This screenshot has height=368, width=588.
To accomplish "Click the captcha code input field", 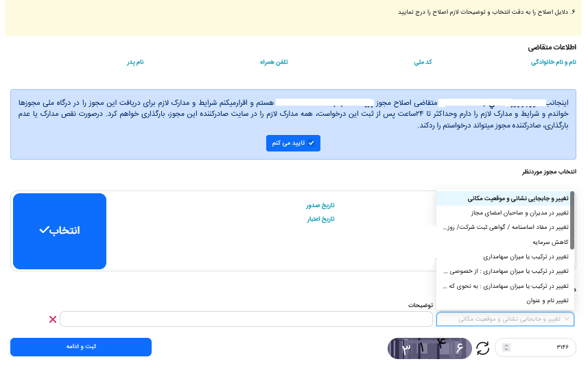I will pyautogui.click(x=535, y=347).
